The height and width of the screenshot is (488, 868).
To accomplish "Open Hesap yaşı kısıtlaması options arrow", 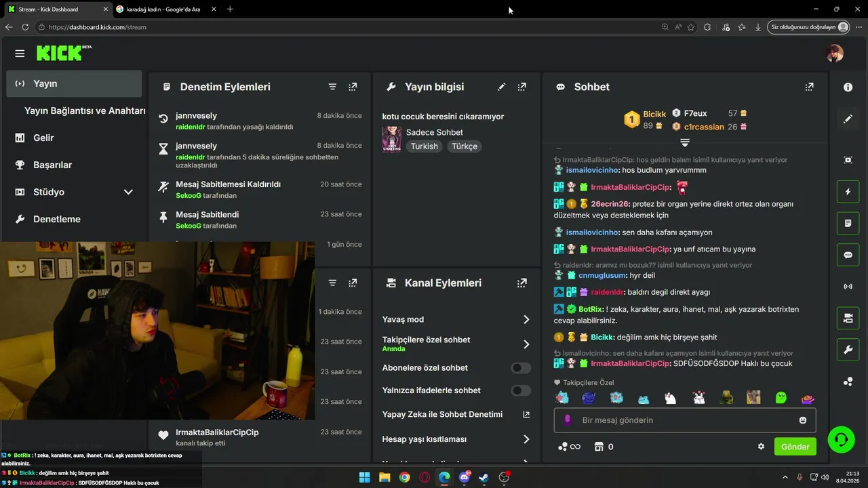I will click(x=526, y=439).
